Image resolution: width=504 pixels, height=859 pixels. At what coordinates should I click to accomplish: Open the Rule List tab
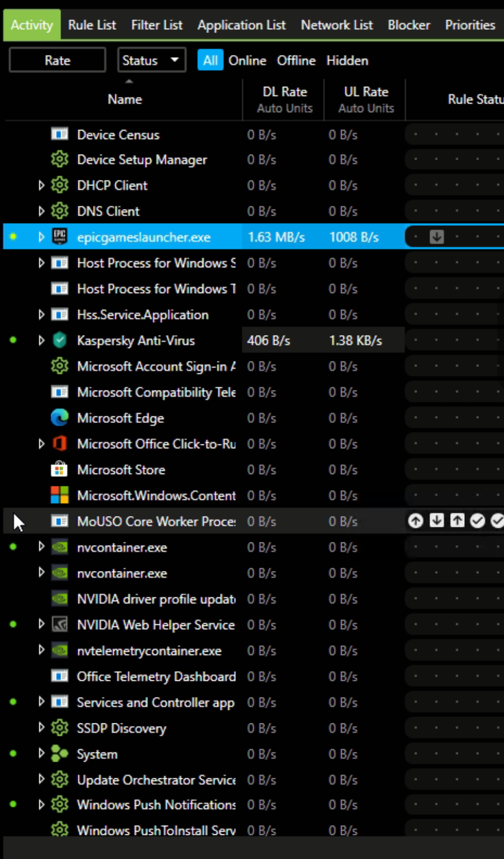click(x=92, y=25)
